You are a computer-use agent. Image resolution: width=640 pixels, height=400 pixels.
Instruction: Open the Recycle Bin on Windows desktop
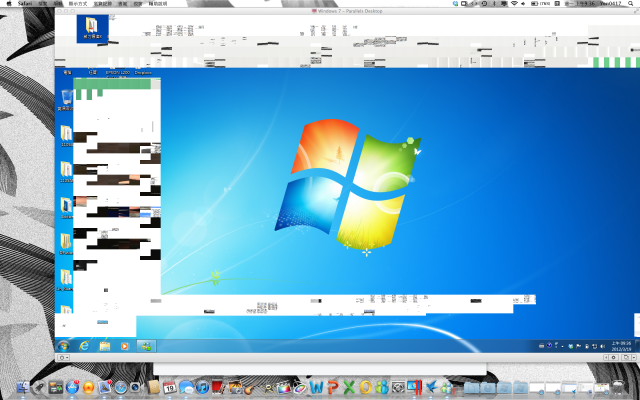(67, 100)
